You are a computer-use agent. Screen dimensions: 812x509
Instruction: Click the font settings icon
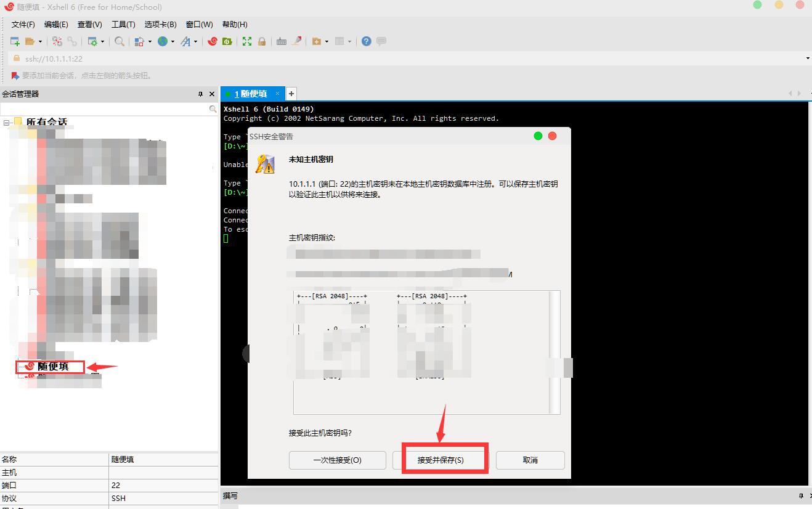pyautogui.click(x=185, y=41)
